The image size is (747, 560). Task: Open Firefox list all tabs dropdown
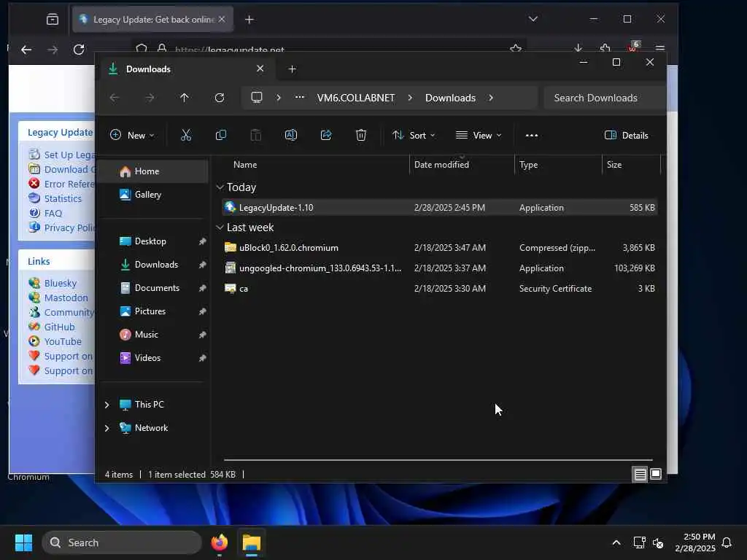pyautogui.click(x=533, y=19)
